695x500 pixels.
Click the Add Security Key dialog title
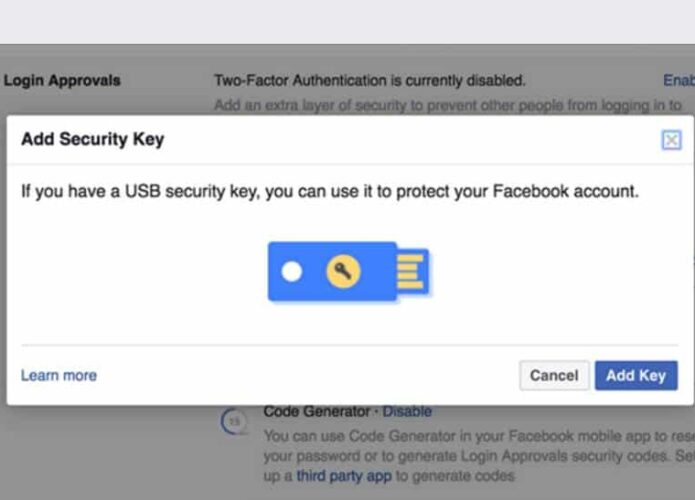point(93,139)
